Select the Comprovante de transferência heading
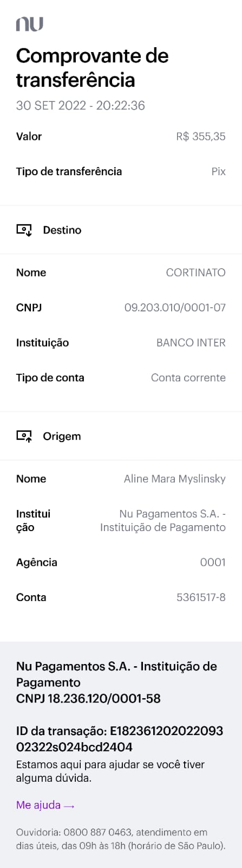This screenshot has height=868, width=242. click(x=92, y=68)
